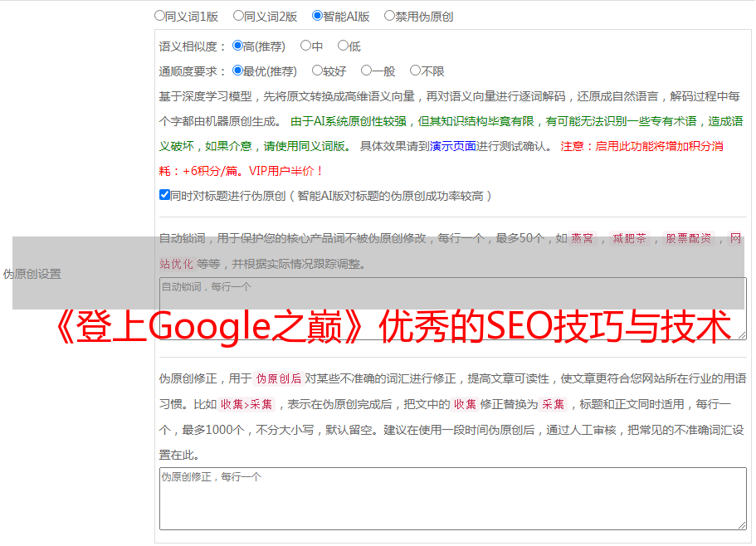Viewport: 756px width, 546px height.
Task: Click resize handle of 伪原创修正 textarea
Action: click(742, 525)
